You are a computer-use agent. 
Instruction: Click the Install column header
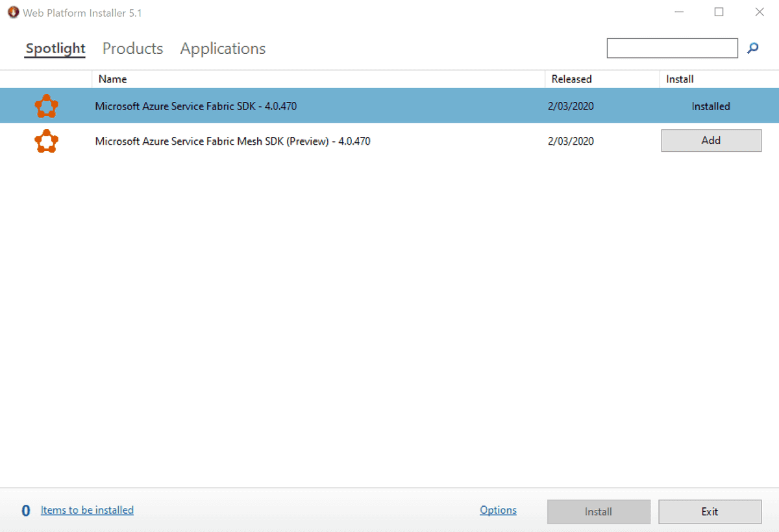click(679, 79)
